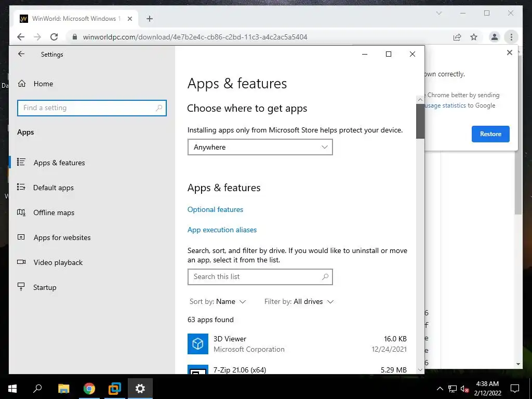The width and height of the screenshot is (532, 399).
Task: Open File Explorer from taskbar
Action: pyautogui.click(x=63, y=389)
